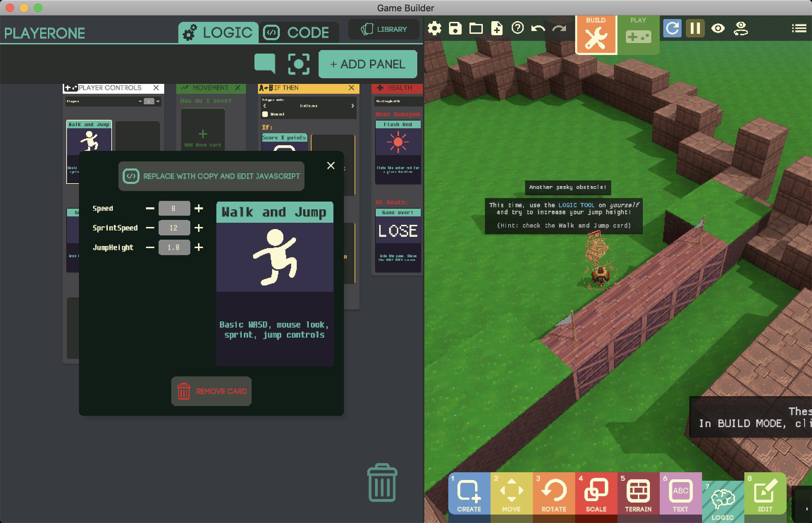Click the undo arrow in top toolbar
The width and height of the screenshot is (812, 523).
pos(538,28)
